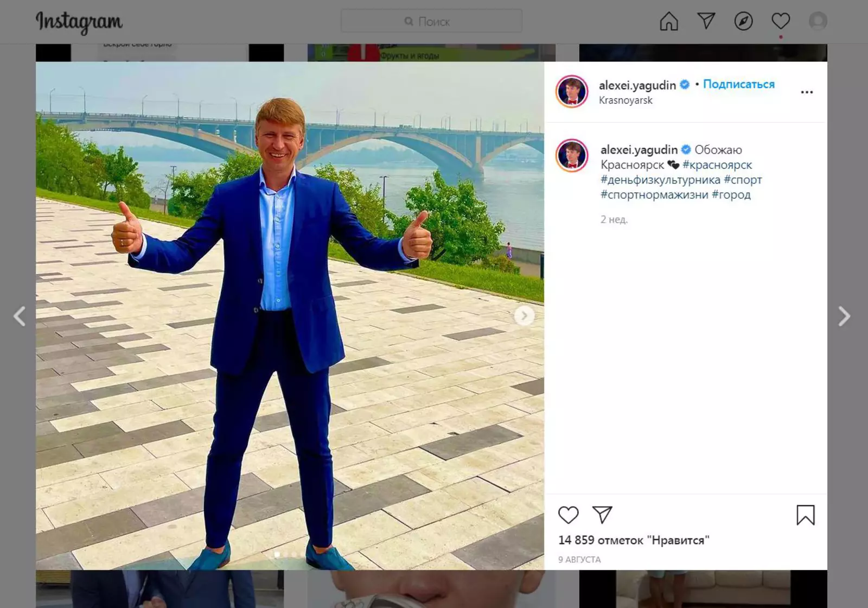Go to the previous post arrow

[20, 316]
